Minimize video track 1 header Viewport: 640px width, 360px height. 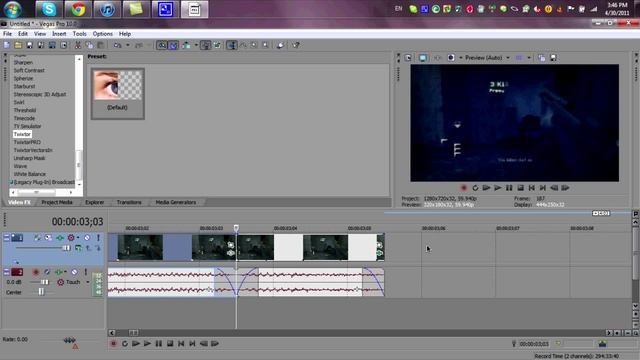6,237
